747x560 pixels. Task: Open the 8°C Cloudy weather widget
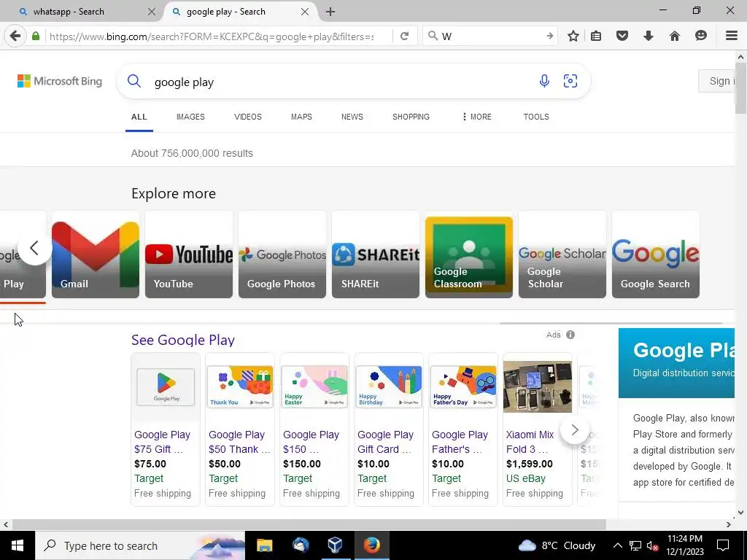[557, 545]
